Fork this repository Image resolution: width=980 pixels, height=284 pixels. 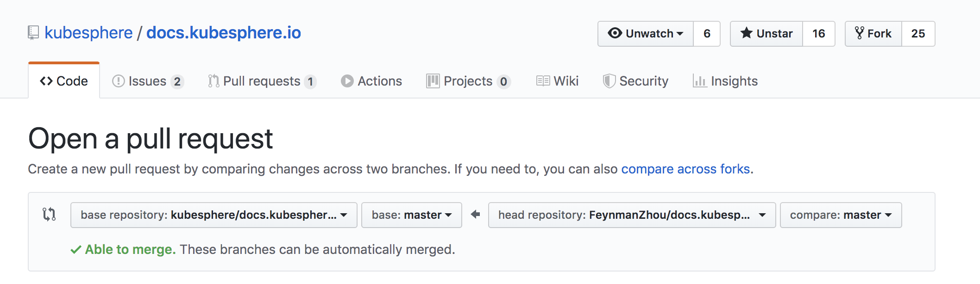[x=873, y=34]
